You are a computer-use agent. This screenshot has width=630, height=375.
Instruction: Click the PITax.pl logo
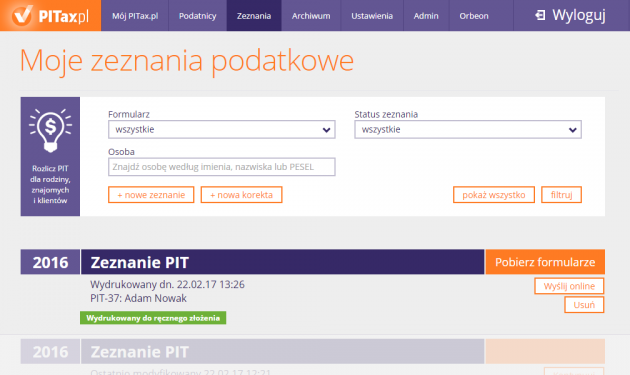click(50, 15)
